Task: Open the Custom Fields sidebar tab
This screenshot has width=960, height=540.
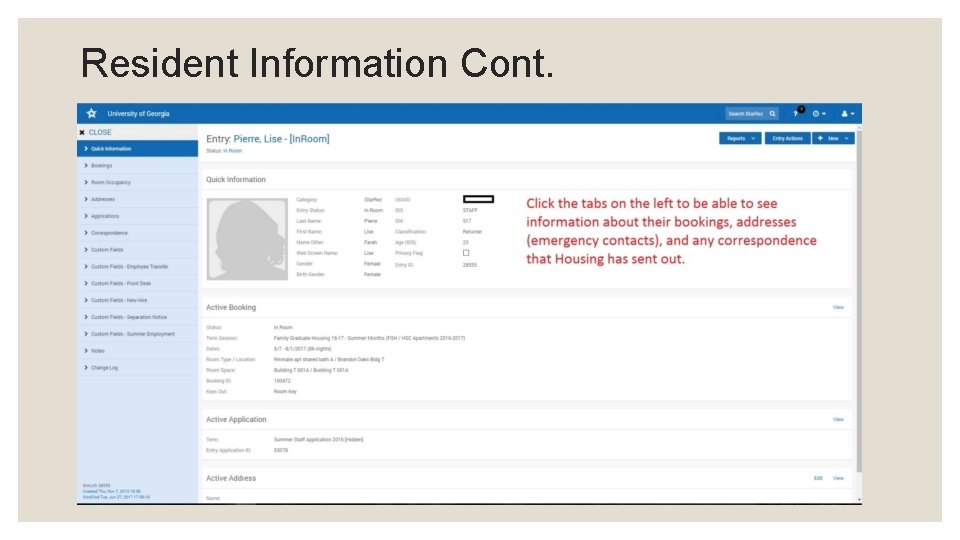Action: pos(137,250)
